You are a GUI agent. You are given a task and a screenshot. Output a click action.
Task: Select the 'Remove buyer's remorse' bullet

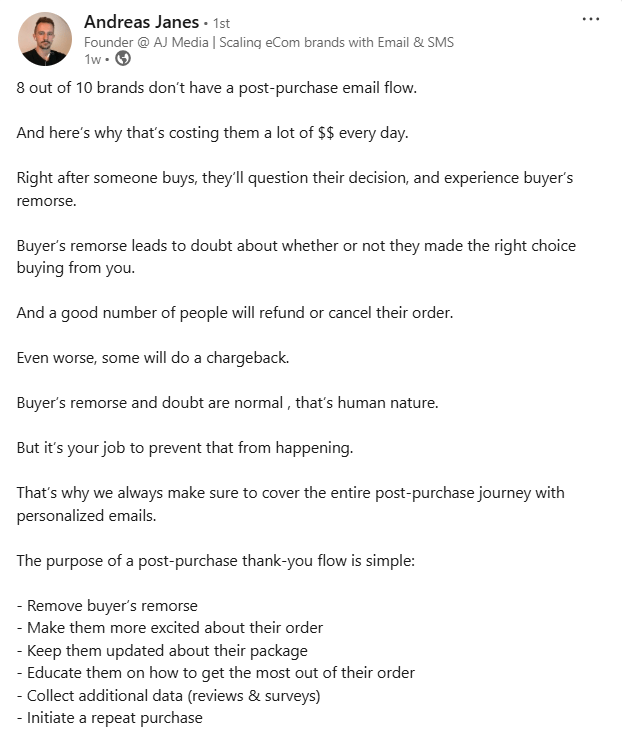(107, 606)
